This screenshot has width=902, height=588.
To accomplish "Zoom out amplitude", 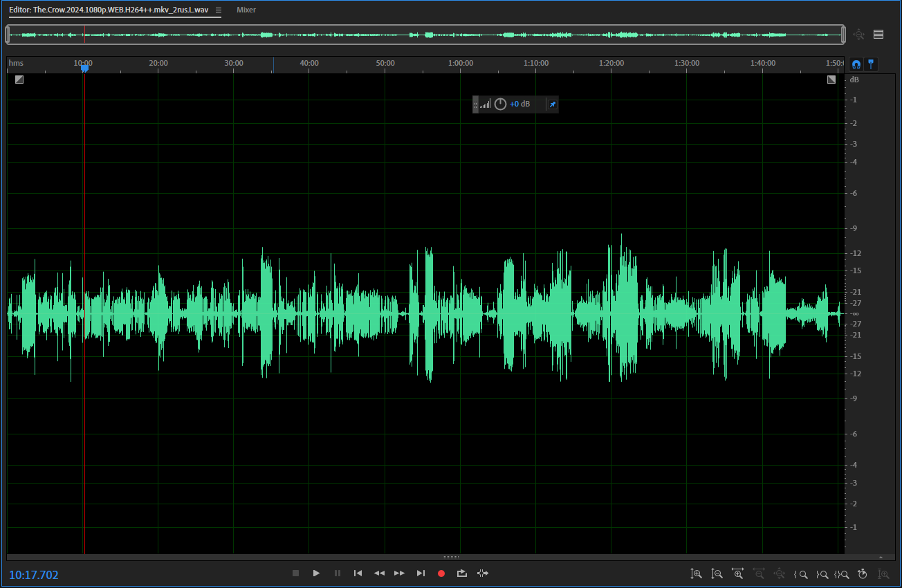I will point(717,573).
